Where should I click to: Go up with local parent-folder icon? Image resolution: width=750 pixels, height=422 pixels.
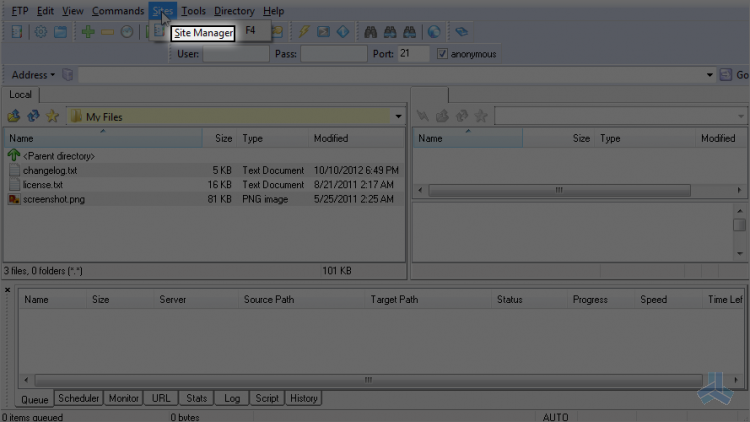[13, 116]
